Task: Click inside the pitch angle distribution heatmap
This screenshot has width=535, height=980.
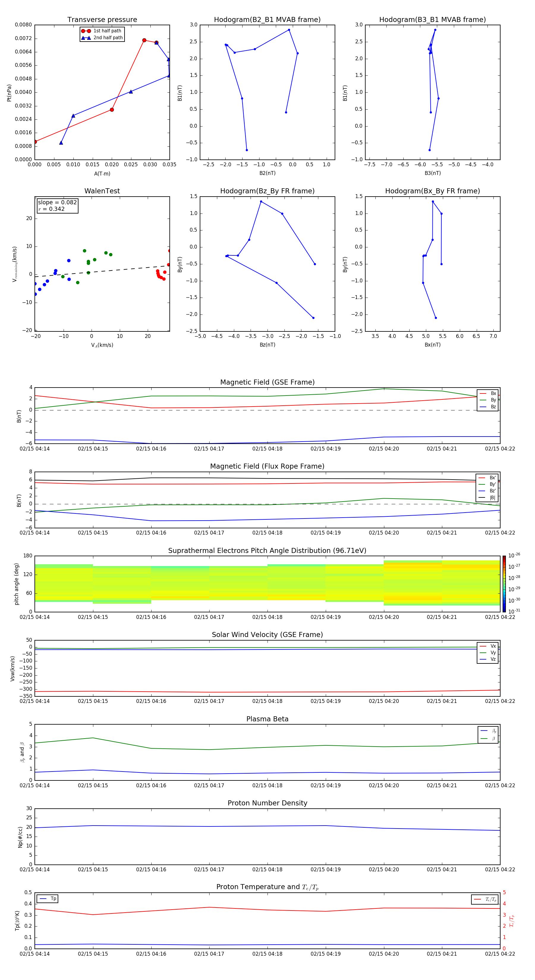Action: point(267,584)
